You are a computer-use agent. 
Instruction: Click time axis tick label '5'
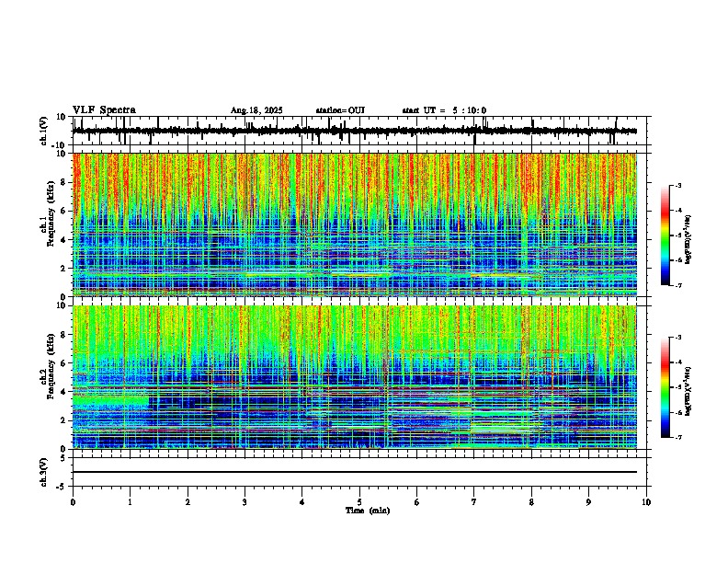click(x=359, y=502)
